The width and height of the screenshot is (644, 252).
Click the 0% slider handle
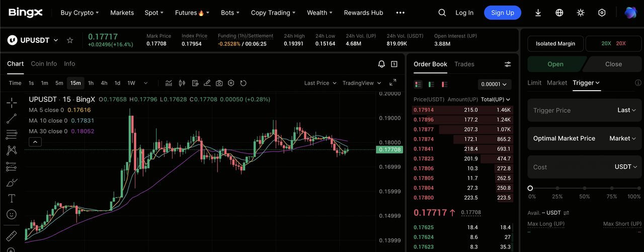(x=530, y=188)
